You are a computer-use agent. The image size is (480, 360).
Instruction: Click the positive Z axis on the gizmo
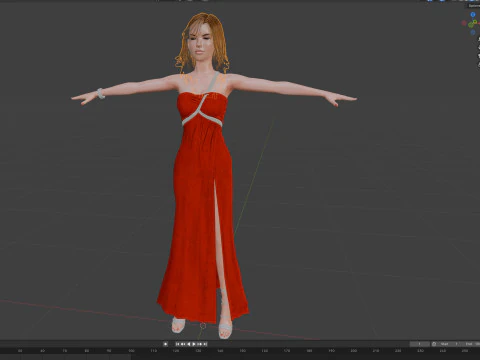pos(473,15)
